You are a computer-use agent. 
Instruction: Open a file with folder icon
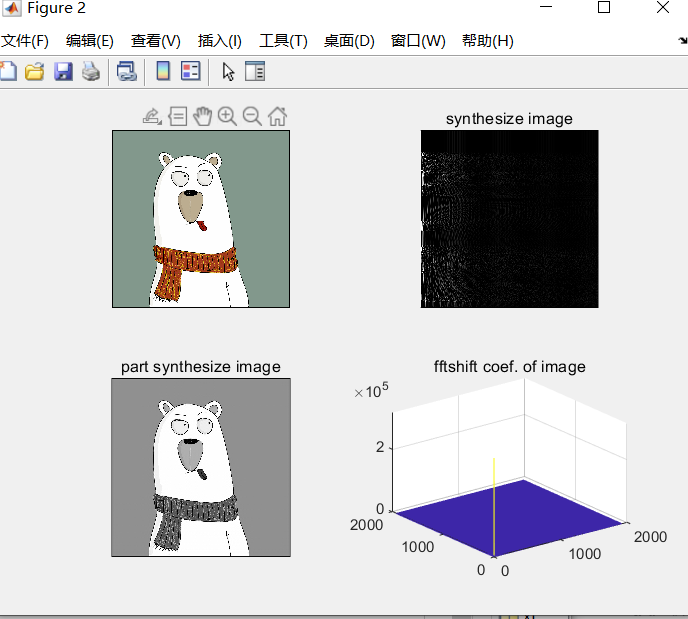point(35,72)
